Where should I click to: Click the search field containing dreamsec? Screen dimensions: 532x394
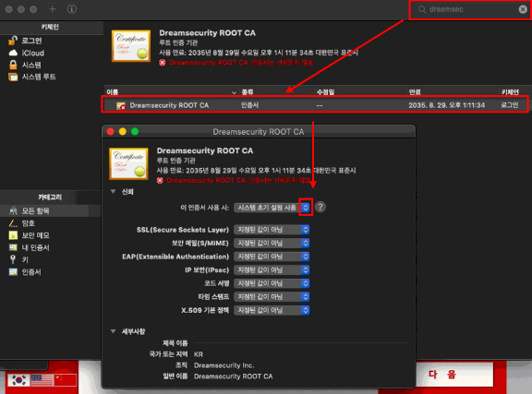pyautogui.click(x=470, y=9)
